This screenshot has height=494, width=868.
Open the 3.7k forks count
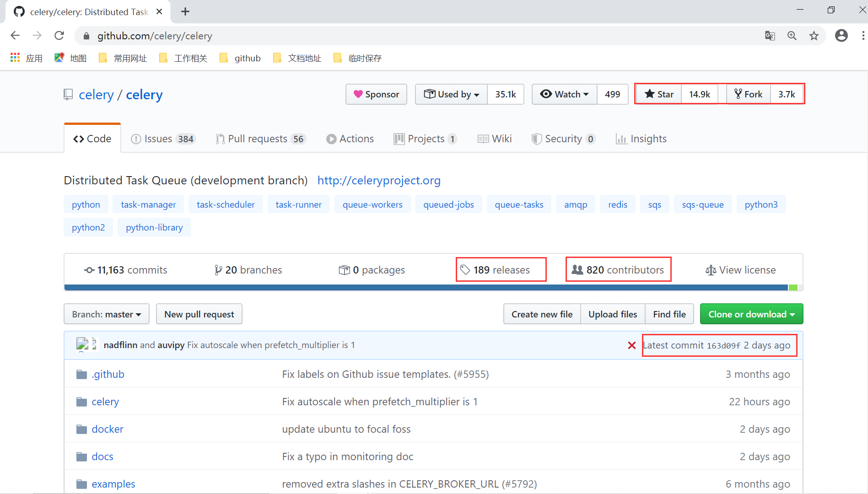(x=787, y=94)
